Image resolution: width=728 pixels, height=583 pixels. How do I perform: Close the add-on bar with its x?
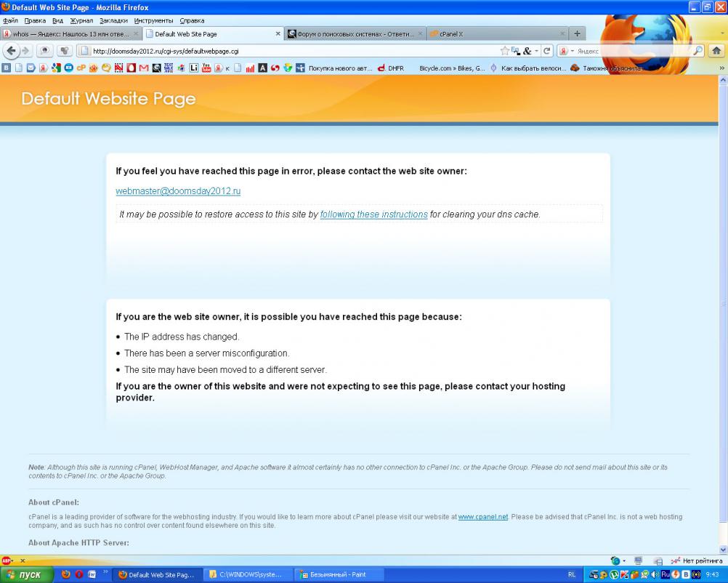point(23,560)
